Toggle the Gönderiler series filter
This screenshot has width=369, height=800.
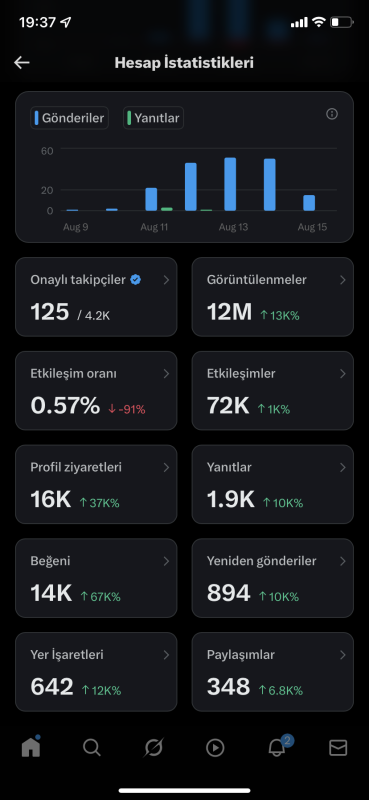(x=69, y=118)
